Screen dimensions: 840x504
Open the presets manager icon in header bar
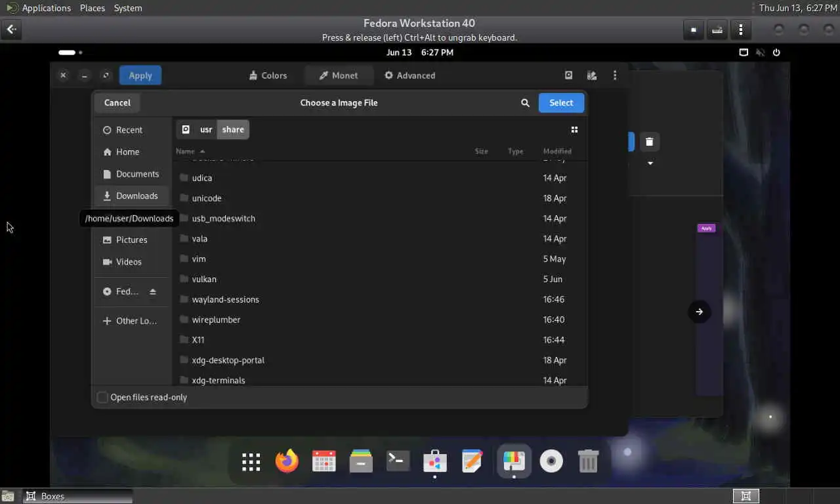pyautogui.click(x=592, y=75)
